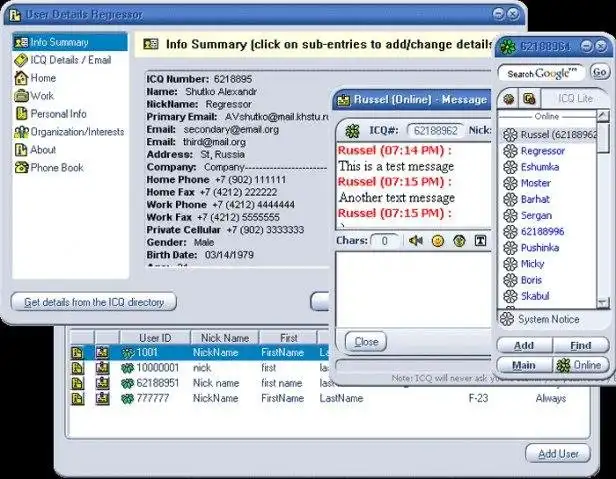Click the flower icon next to Boris
The image size is (616, 479).
[x=510, y=280]
